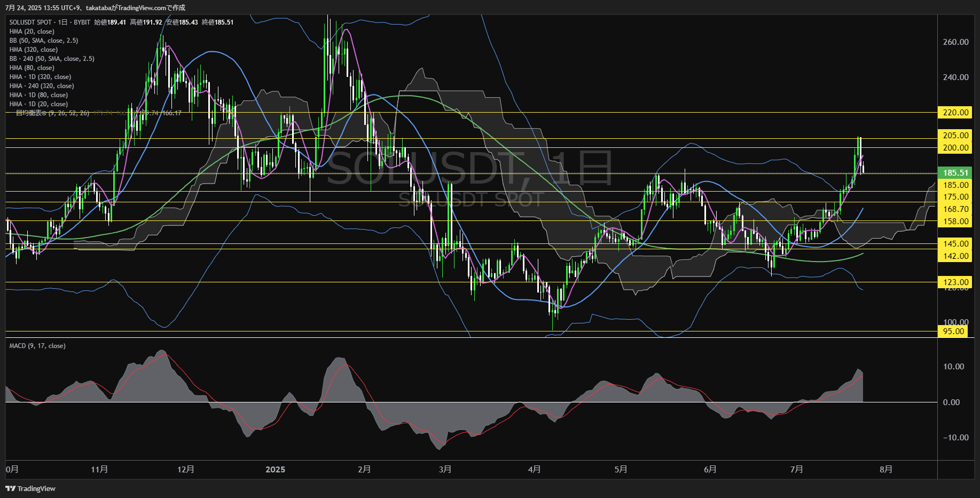
Task: Click the yellow 145.00 price line label
Action: (x=955, y=243)
